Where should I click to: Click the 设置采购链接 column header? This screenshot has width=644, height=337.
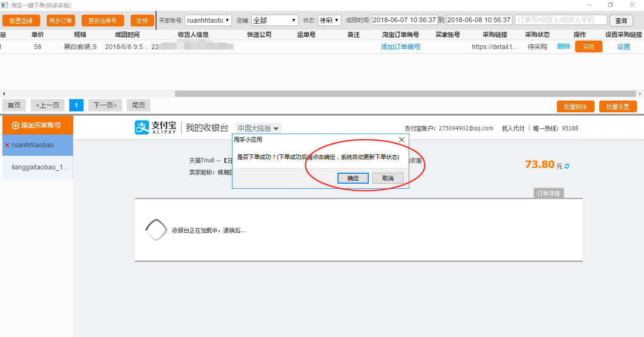(624, 35)
